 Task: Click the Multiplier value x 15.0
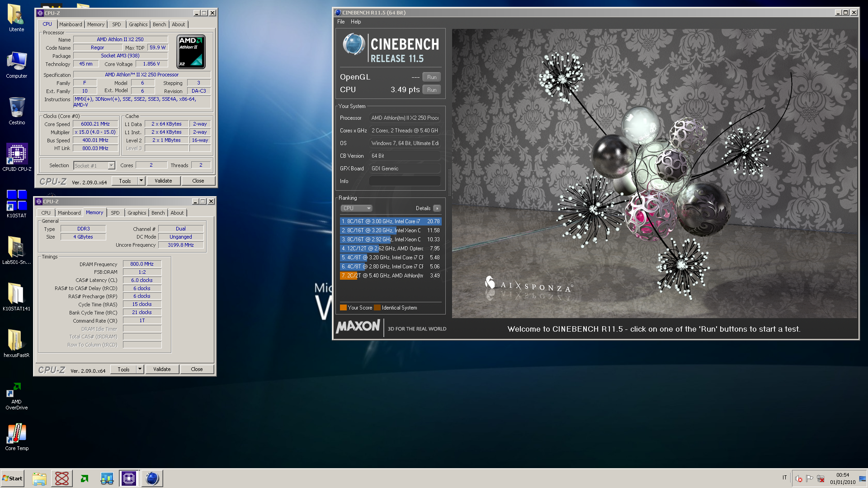point(95,132)
